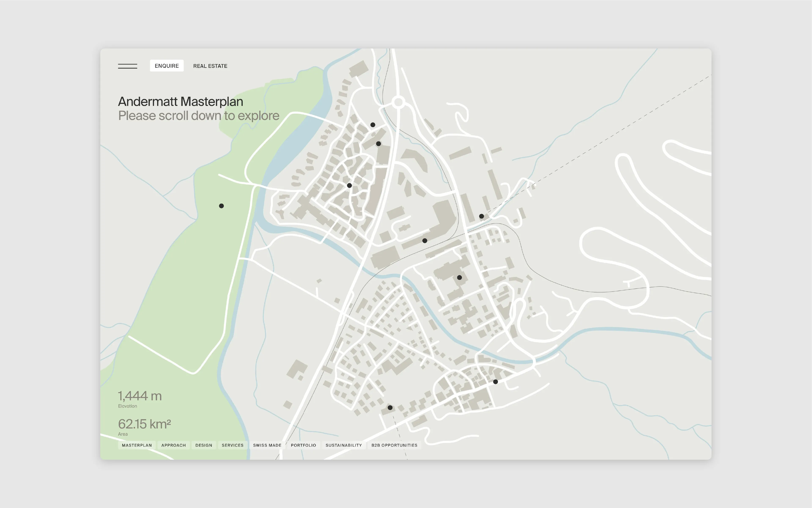The image size is (812, 508).
Task: Select the MASTERPLAN tab
Action: coord(137,445)
